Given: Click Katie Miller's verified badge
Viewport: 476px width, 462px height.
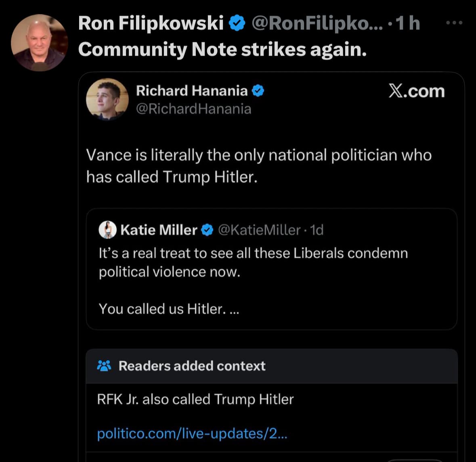Looking at the screenshot, I should coord(207,230).
